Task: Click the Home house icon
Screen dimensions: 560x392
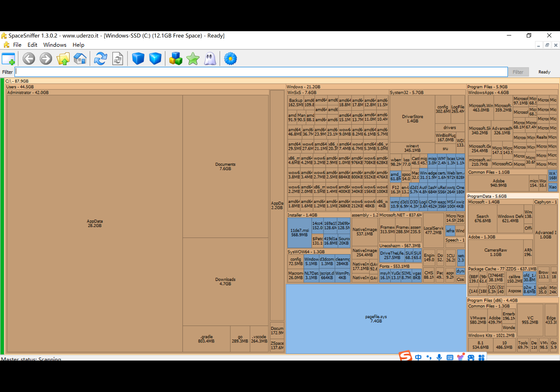Action: [80, 59]
